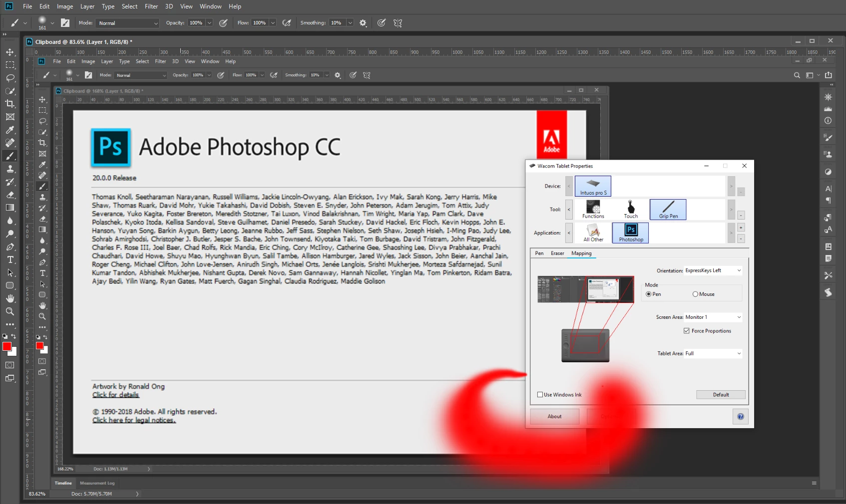Screen dimensions: 846x504
Task: Click the About button in Wacom dialog
Action: tap(554, 417)
